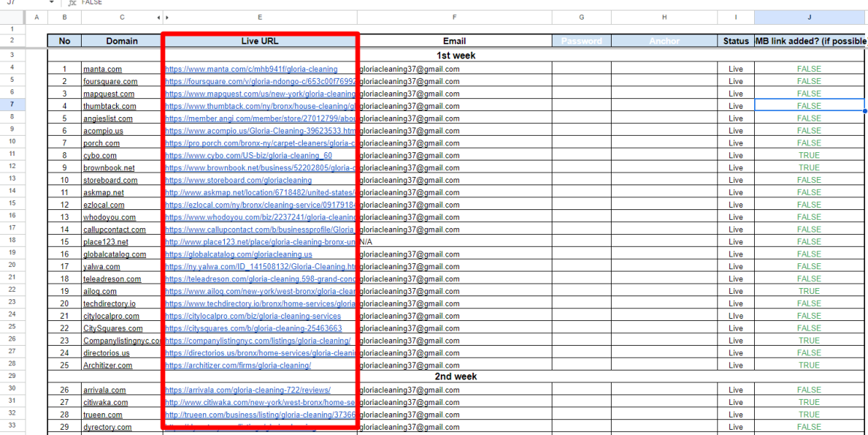Image resolution: width=868 pixels, height=435 pixels.
Task: Select the column J header
Action: pyautogui.click(x=810, y=18)
